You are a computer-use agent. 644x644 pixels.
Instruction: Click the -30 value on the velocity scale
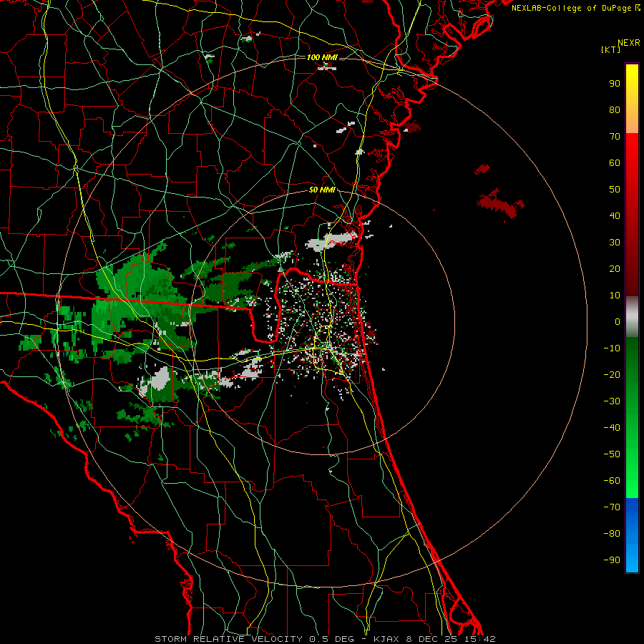coord(612,401)
